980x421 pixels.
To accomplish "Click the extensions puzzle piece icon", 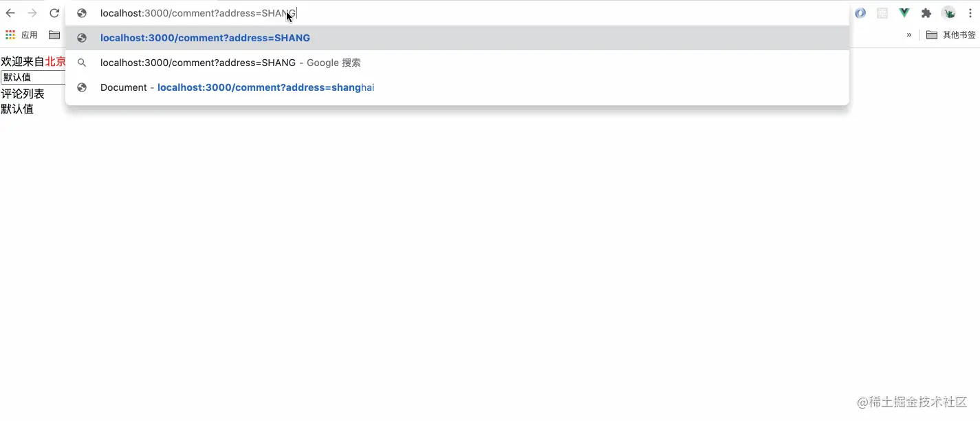I will (926, 12).
